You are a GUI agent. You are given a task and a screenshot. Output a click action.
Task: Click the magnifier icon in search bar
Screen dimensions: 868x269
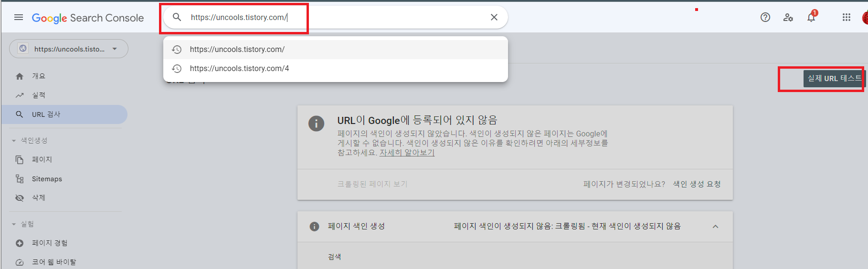click(177, 17)
